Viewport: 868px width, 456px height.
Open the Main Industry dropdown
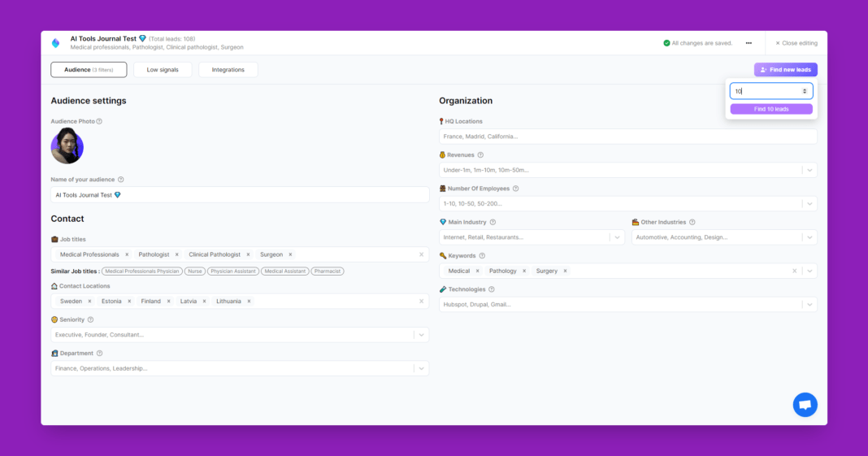617,237
